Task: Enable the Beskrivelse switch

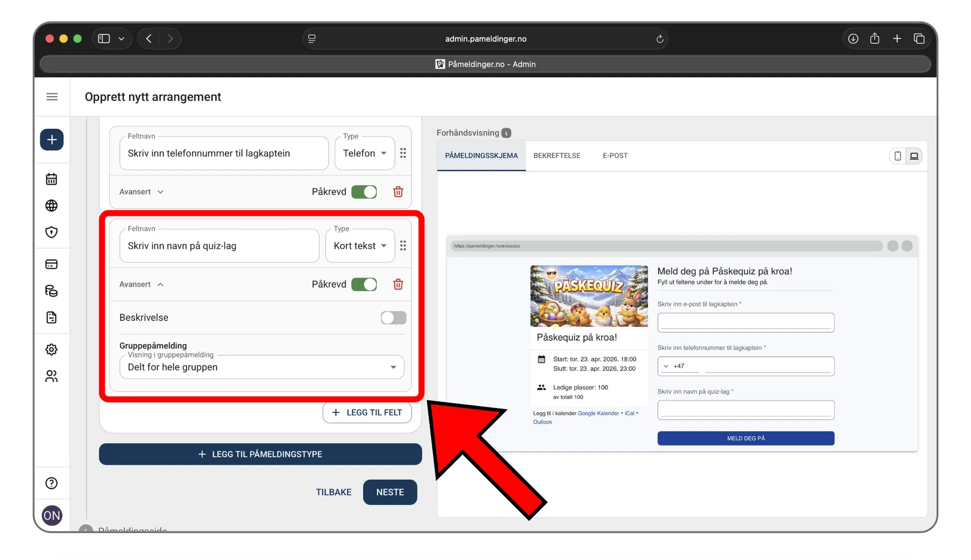Action: tap(393, 317)
